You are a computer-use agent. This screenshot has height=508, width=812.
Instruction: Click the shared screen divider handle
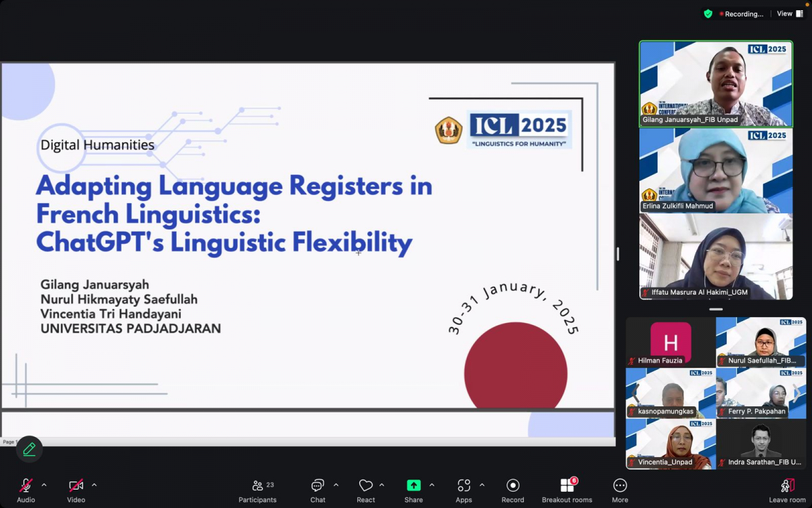[617, 254]
